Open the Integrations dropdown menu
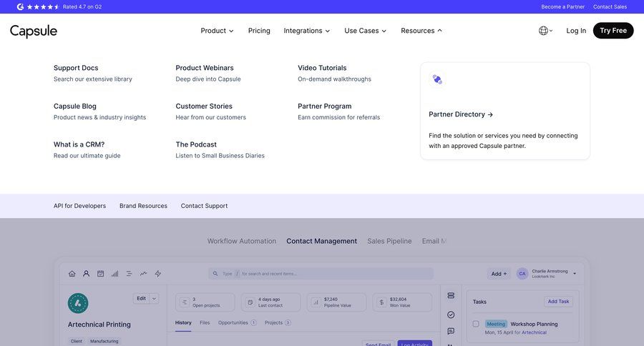The height and width of the screenshot is (346, 644). click(306, 31)
